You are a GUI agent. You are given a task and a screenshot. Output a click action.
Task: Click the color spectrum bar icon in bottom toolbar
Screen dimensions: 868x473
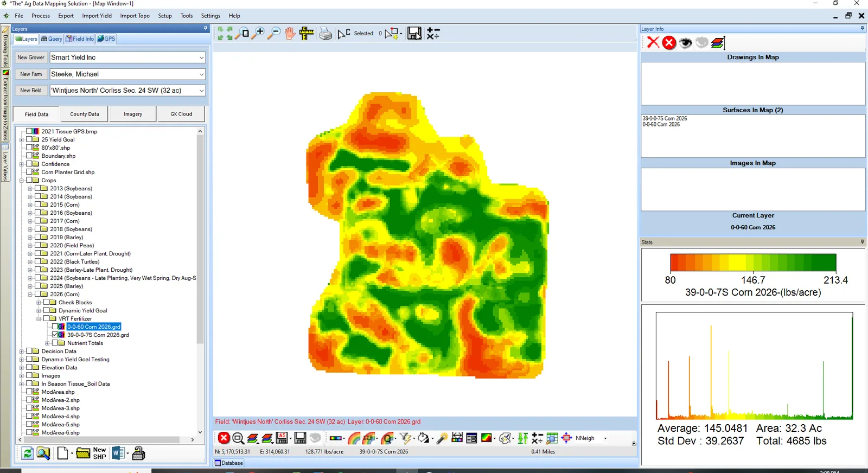(336, 438)
